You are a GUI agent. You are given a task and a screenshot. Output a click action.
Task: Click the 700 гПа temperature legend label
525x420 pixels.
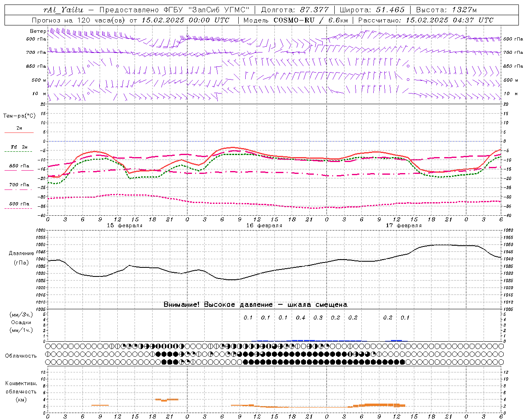coord(19,185)
